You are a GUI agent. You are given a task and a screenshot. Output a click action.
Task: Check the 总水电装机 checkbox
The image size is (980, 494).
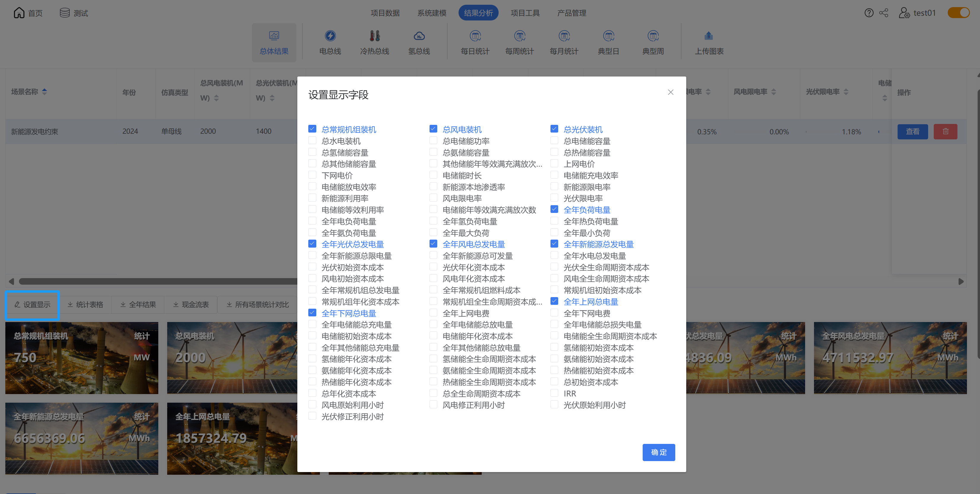click(x=312, y=141)
